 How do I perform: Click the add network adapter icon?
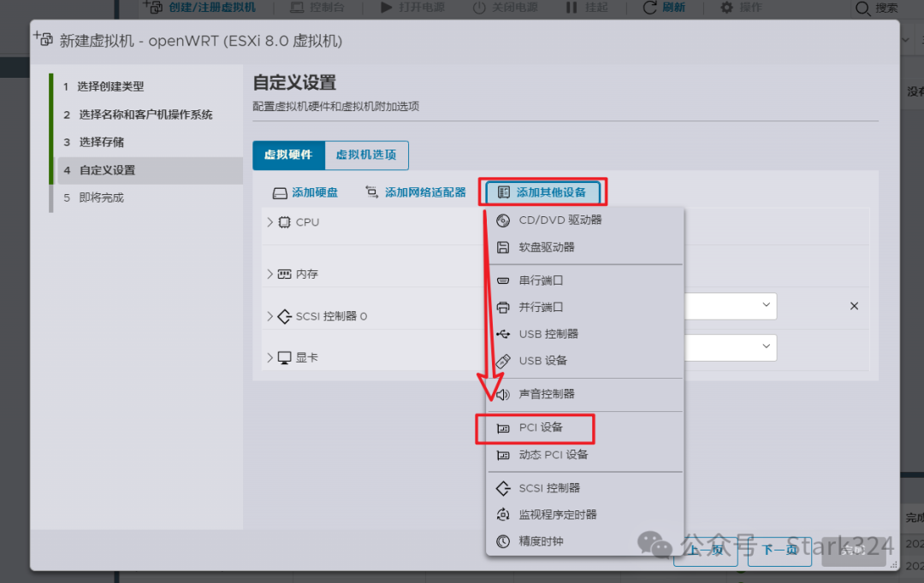(x=372, y=192)
